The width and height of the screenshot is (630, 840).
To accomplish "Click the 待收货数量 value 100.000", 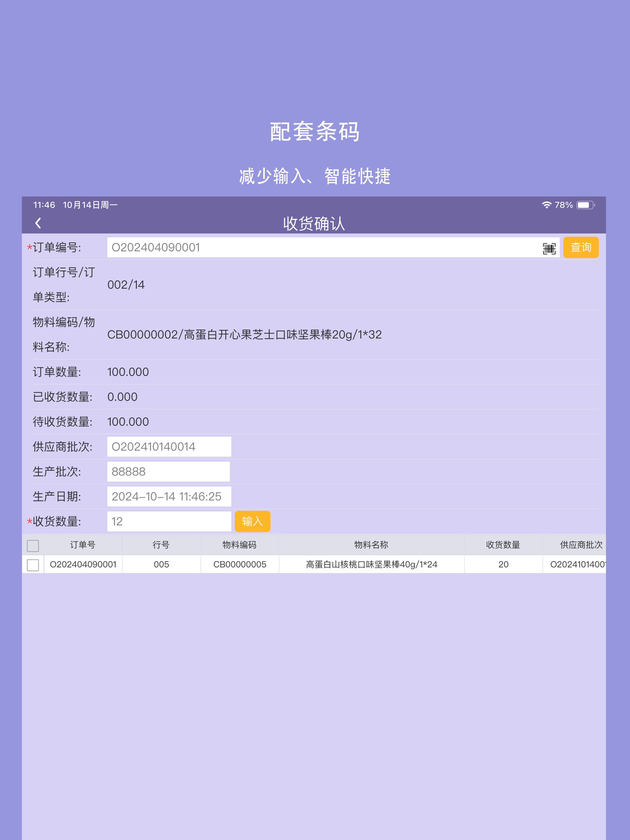I will pyautogui.click(x=128, y=422).
